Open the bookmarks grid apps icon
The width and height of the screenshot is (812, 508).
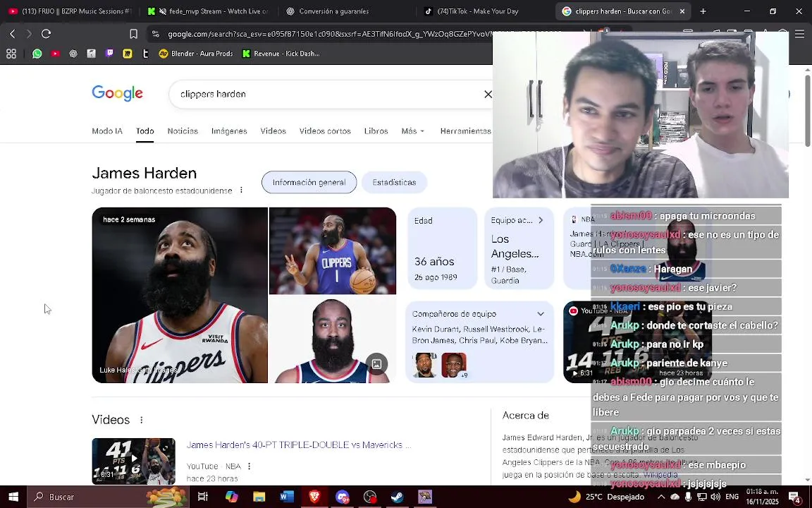tap(11, 54)
